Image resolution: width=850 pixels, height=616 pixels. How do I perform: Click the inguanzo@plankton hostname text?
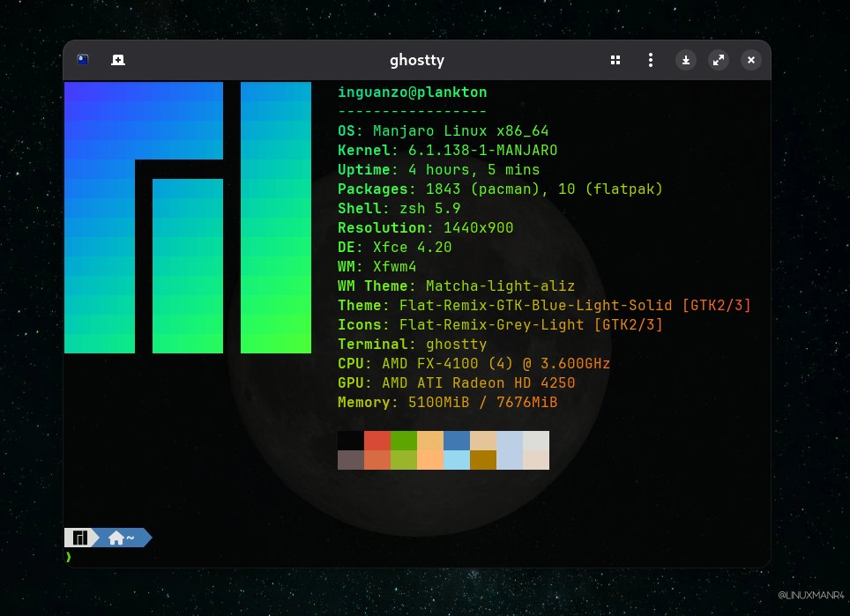tap(413, 93)
